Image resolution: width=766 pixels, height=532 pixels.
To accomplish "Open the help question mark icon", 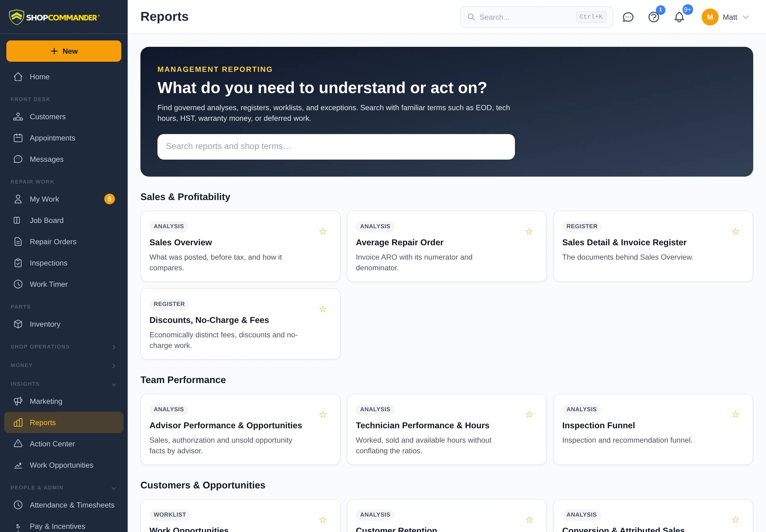I will pos(654,17).
